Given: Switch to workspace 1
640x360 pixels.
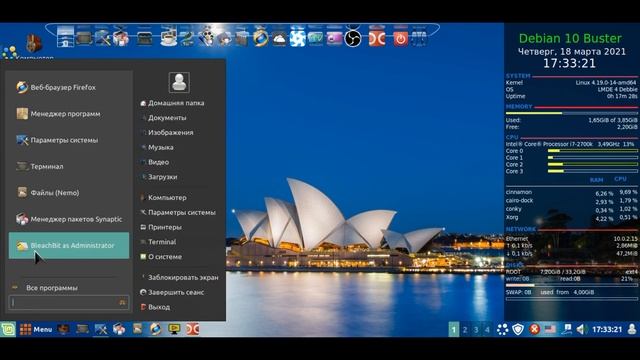Looking at the screenshot, I should click(453, 329).
